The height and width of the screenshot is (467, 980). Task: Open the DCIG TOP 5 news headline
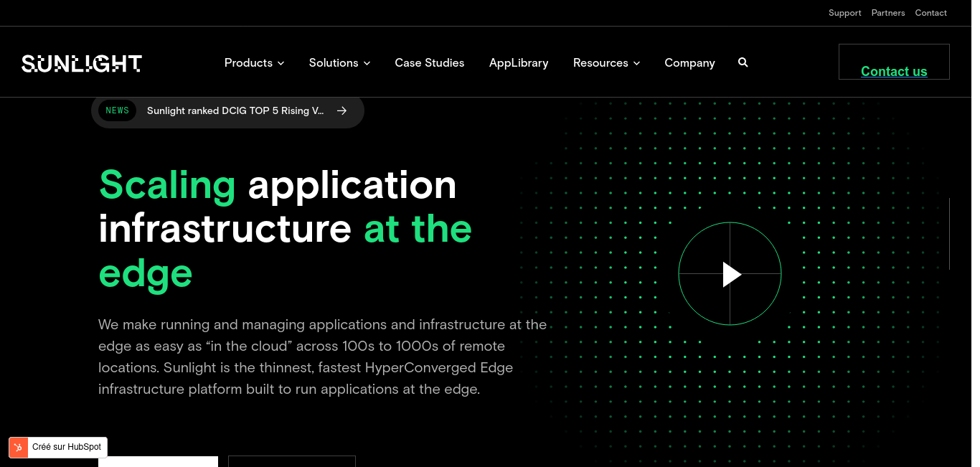pyautogui.click(x=235, y=110)
